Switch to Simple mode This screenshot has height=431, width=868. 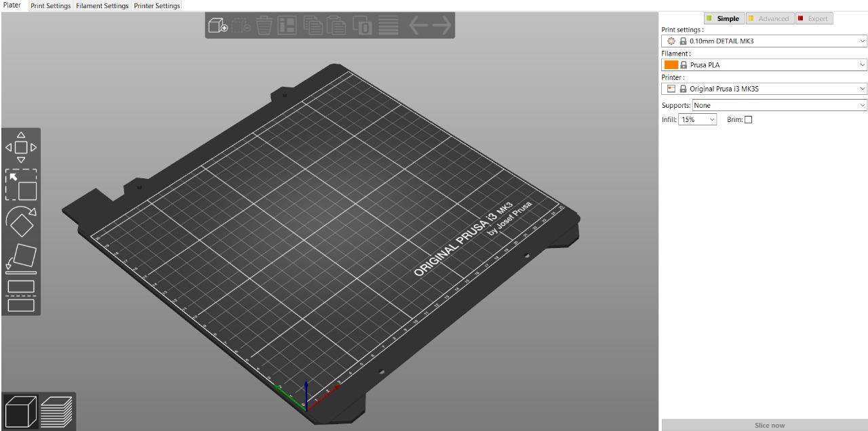[724, 19]
